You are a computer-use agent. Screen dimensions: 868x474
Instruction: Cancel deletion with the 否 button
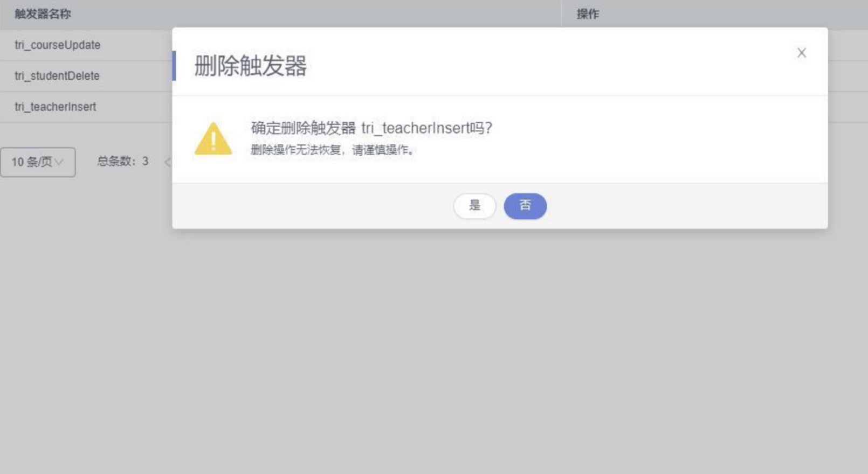tap(525, 206)
